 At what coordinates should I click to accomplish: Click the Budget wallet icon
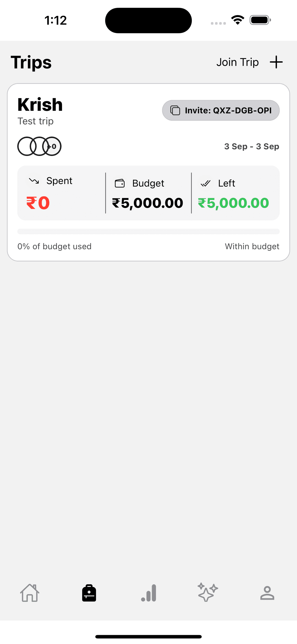pyautogui.click(x=120, y=183)
